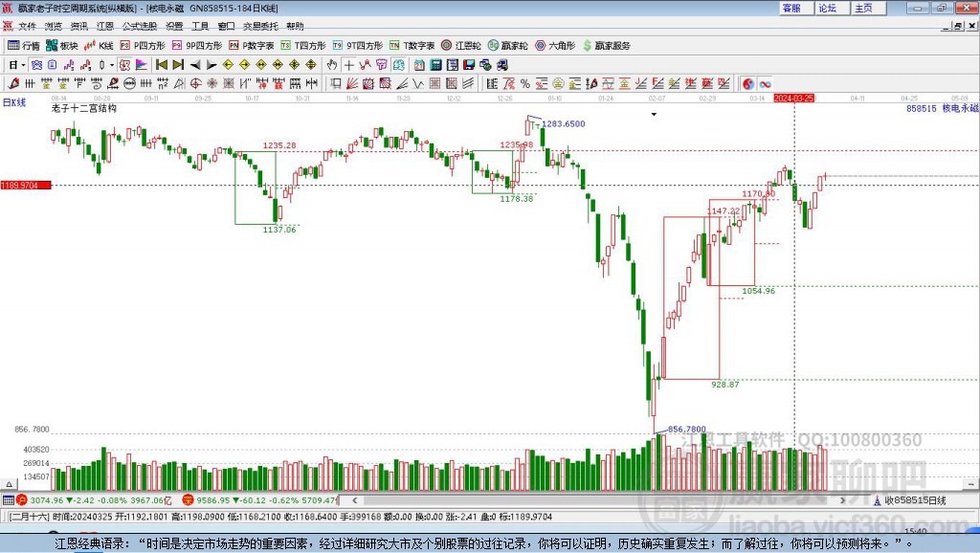Open the T数字表 tool
This screenshot has height=553, width=980.
point(412,46)
